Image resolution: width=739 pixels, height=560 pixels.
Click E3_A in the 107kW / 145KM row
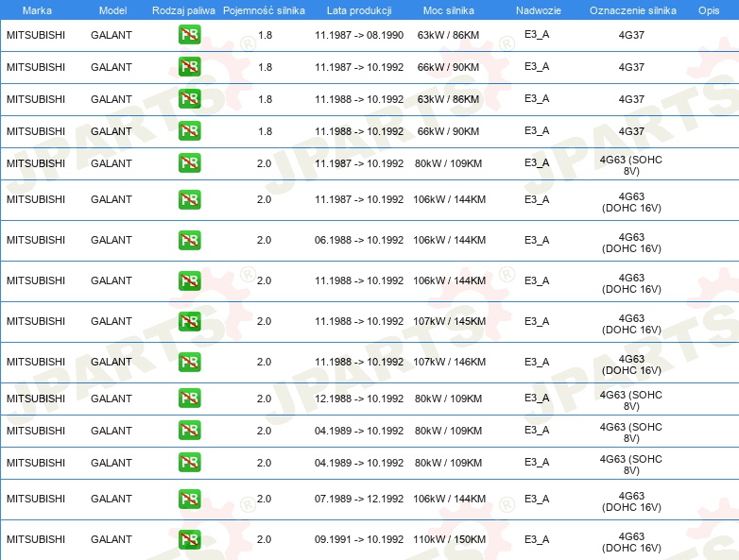pos(537,321)
